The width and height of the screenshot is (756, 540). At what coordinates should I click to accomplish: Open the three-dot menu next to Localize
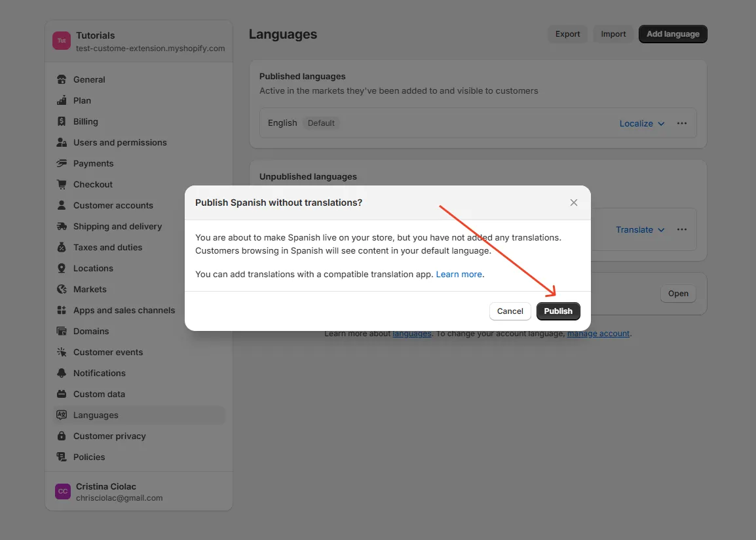click(x=681, y=123)
